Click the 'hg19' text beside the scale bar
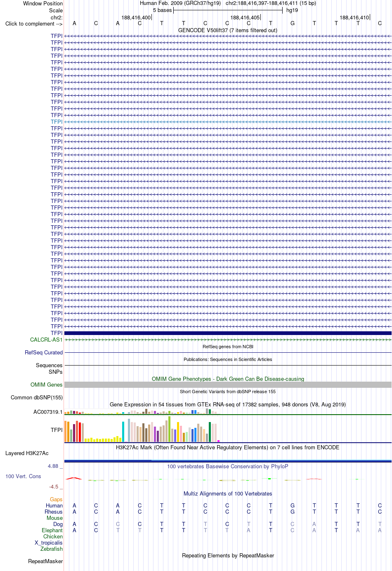This screenshot has height=571, width=392. (x=292, y=10)
